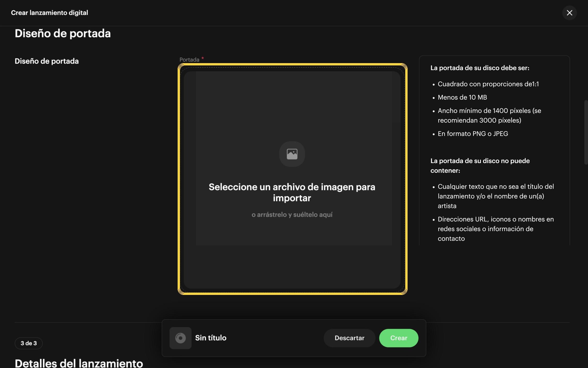The height and width of the screenshot is (368, 588).
Task: Click 'Cuadrado con proporciones de1:1' text
Action: [x=488, y=84]
